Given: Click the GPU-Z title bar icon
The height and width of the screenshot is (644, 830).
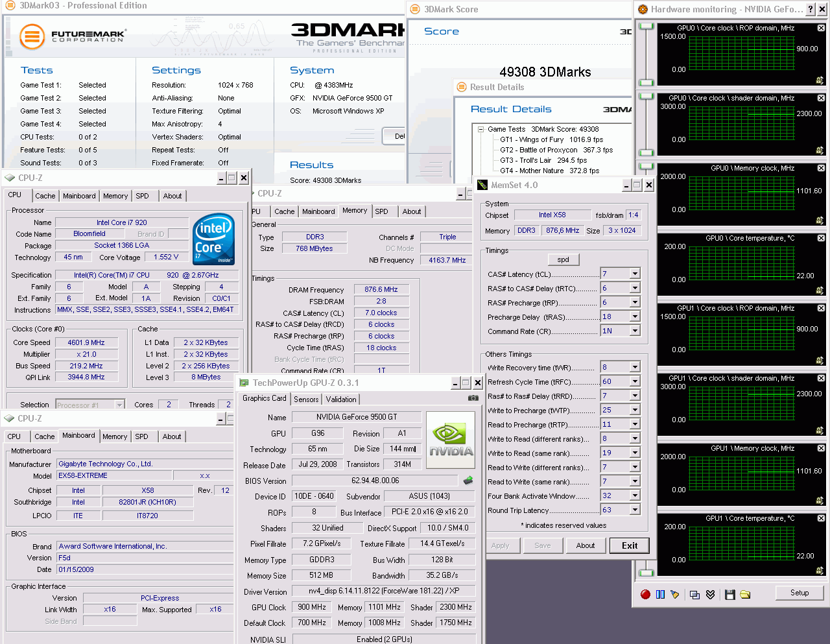Looking at the screenshot, I should 244,383.
